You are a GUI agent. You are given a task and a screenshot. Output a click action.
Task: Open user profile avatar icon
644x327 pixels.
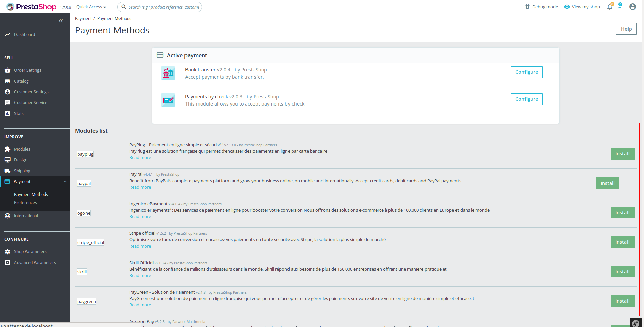[633, 7]
